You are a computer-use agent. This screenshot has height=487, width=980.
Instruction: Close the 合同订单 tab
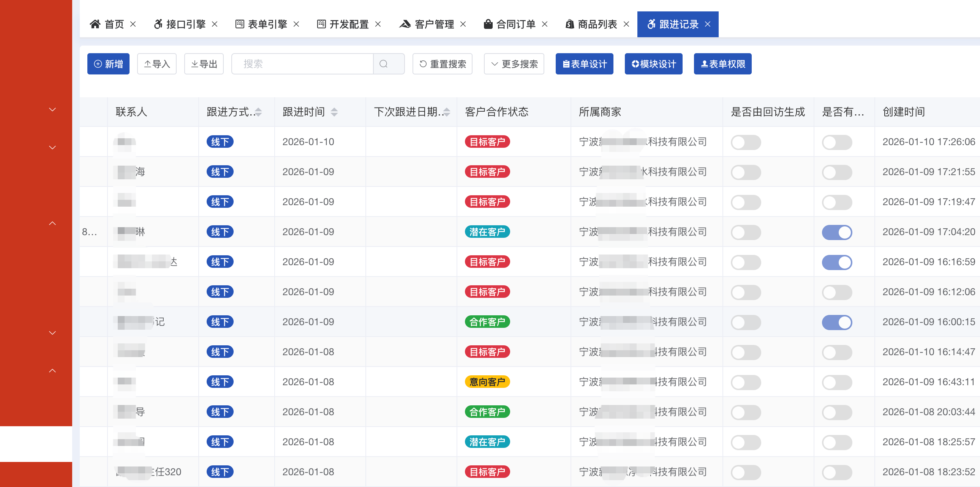[x=545, y=24]
